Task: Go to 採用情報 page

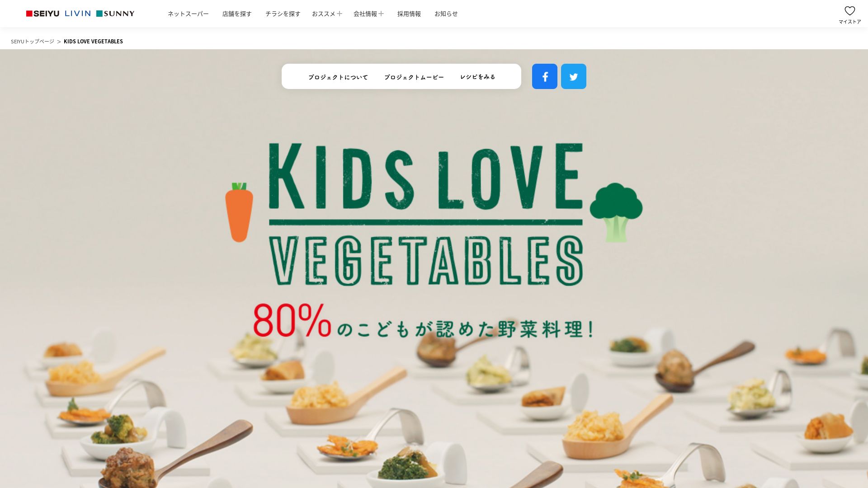Action: (x=409, y=14)
